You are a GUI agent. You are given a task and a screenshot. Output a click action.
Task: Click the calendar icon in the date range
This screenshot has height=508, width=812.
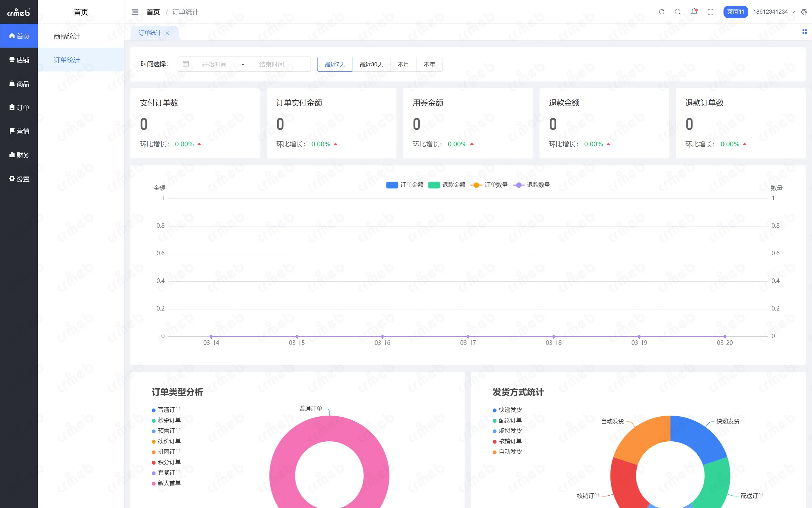(x=186, y=64)
